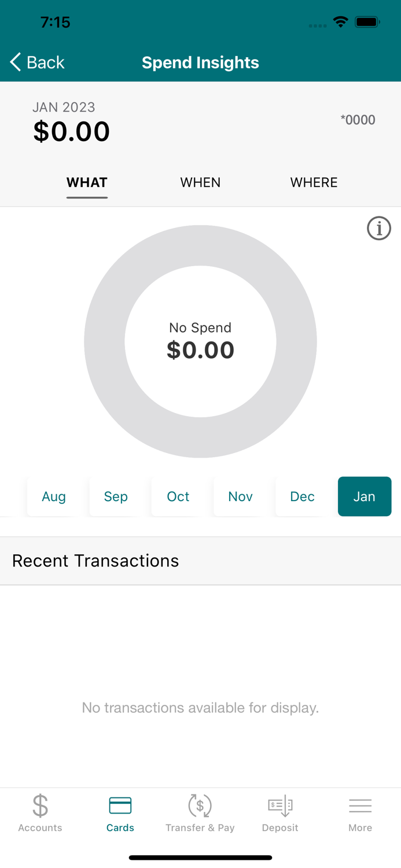Tap the donut chart showing No Spend

(200, 341)
